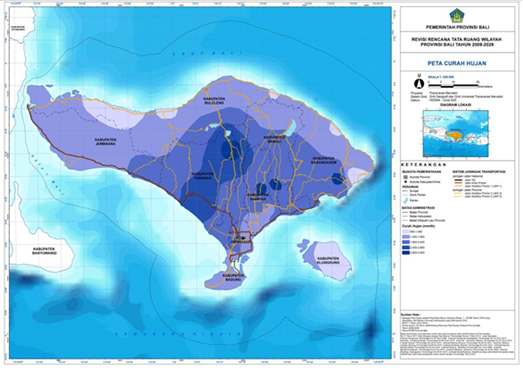
Task: Click the middle rainfall legend swatch
Action: point(406,242)
